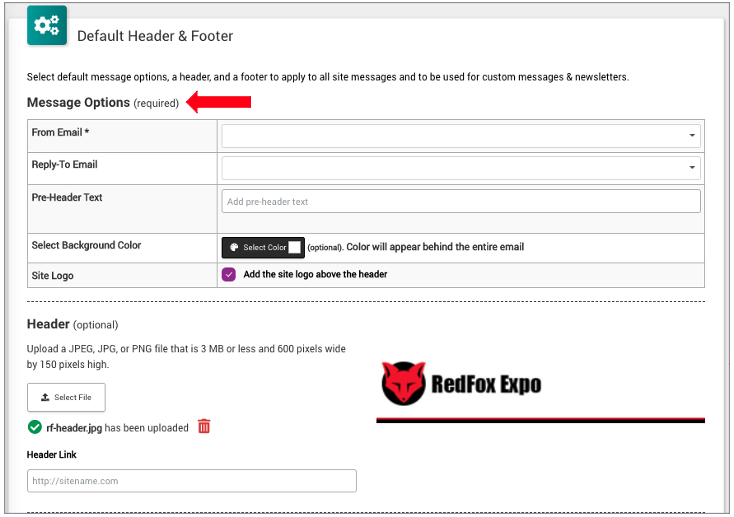Click the Header (optional) heading

tap(73, 325)
